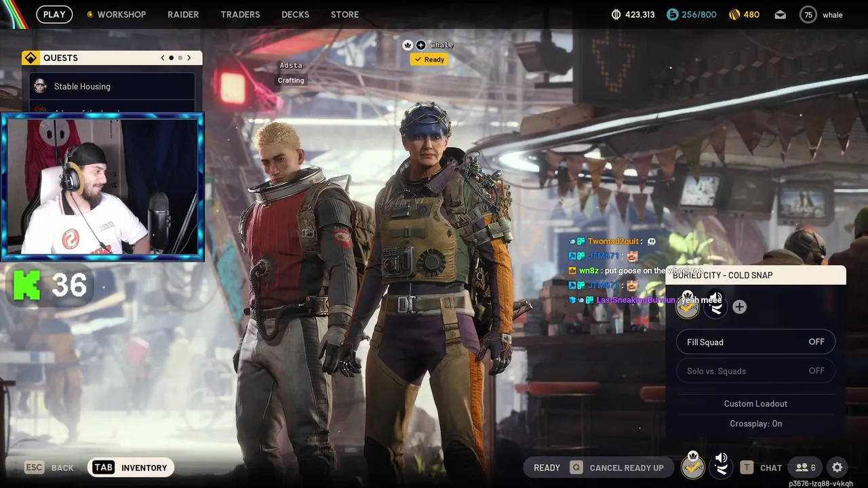This screenshot has height=488, width=868.
Task: Click the 480 token balance
Action: pos(751,14)
